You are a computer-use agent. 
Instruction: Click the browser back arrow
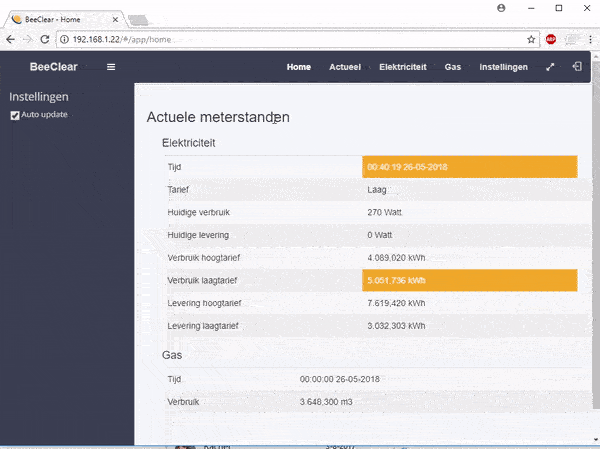[11, 39]
